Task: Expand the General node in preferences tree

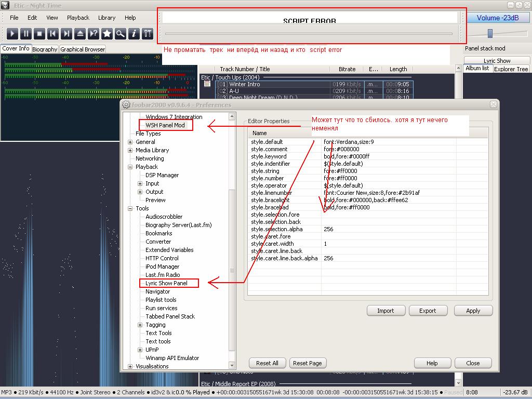Action: 130,142
